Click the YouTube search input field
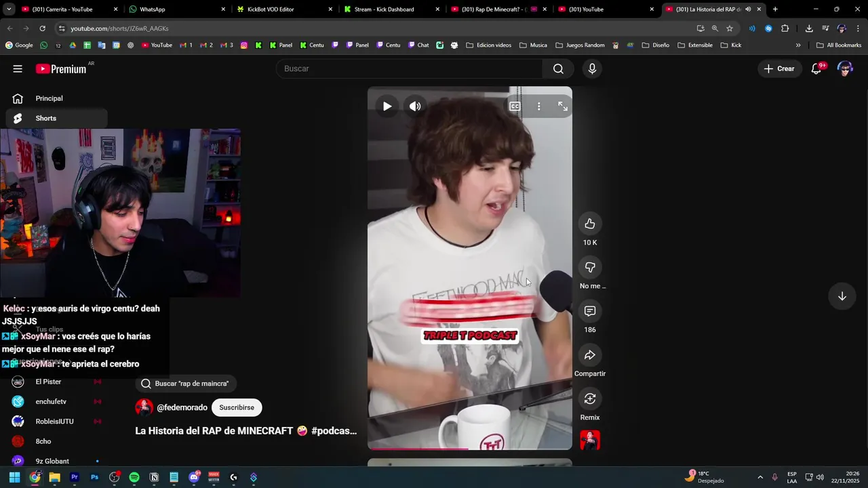 pos(410,68)
